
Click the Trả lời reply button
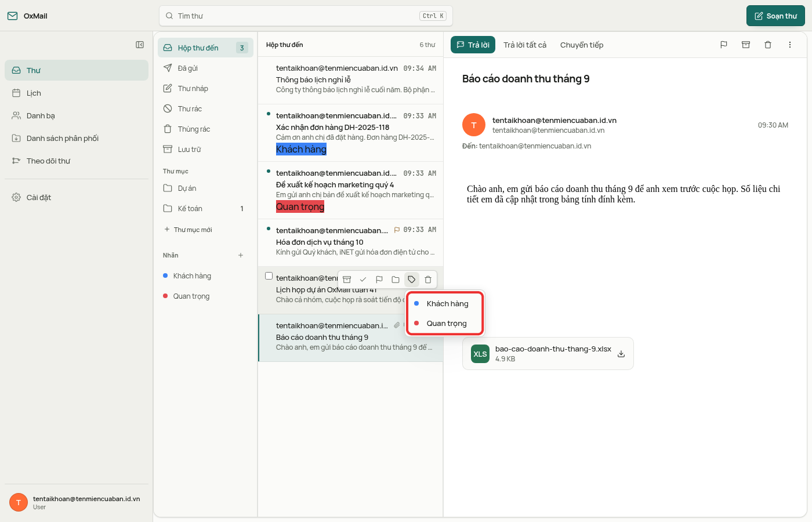473,45
